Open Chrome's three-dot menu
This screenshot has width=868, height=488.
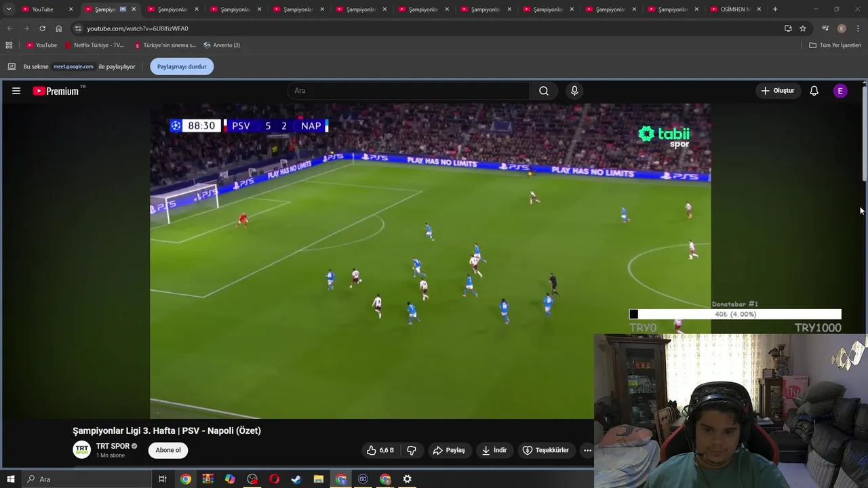click(x=858, y=28)
